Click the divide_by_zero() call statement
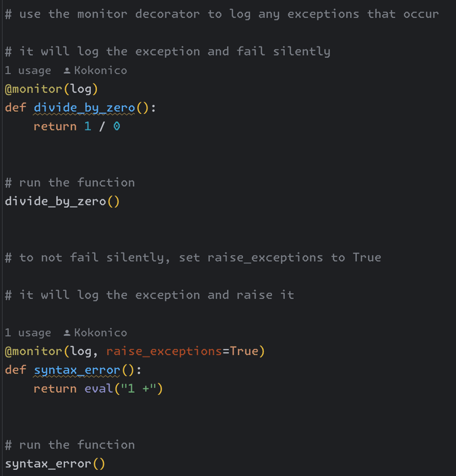Image resolution: width=456 pixels, height=476 pixels. [62, 202]
